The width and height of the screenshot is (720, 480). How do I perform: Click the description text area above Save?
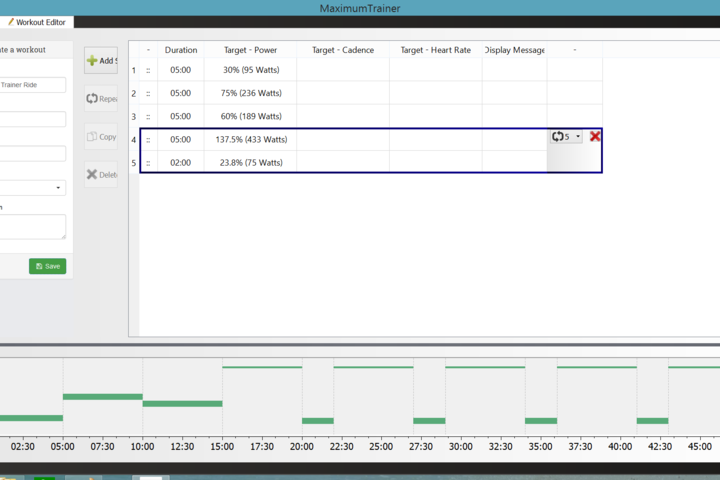click(x=33, y=227)
